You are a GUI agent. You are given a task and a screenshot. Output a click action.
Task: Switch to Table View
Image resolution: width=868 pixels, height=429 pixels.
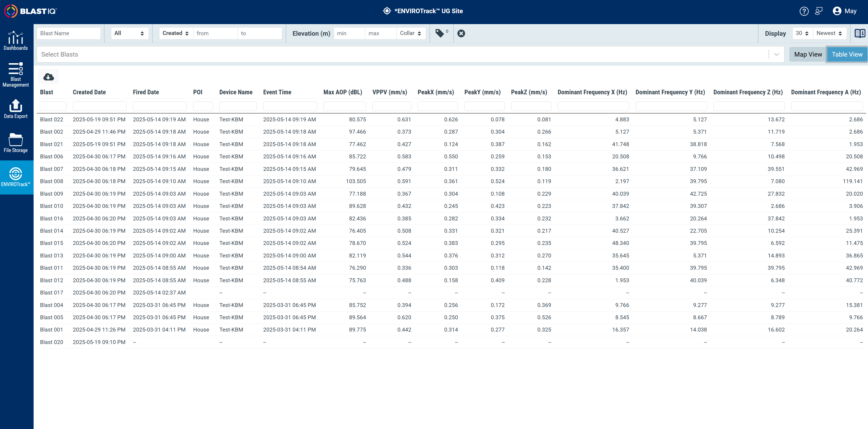click(x=847, y=54)
